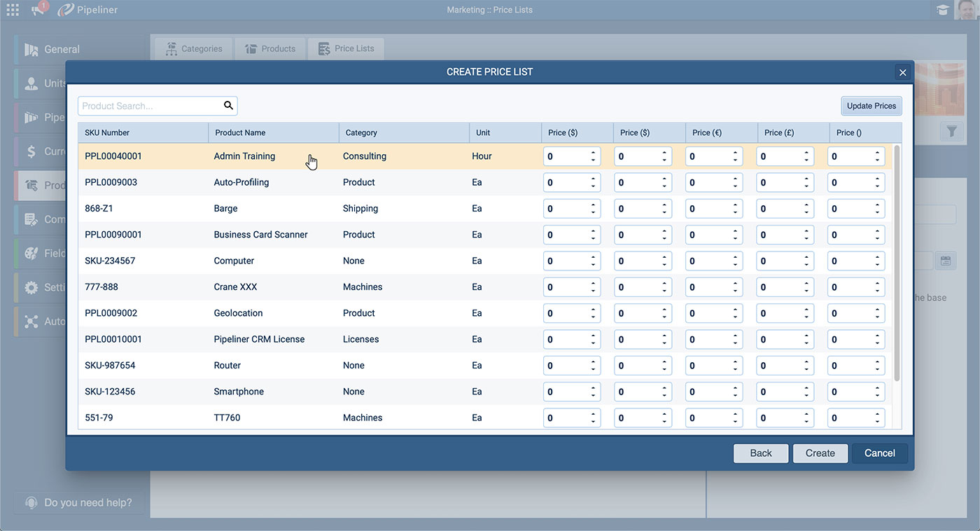Close the Create Price List dialog
Image resolution: width=980 pixels, height=531 pixels.
(x=902, y=72)
